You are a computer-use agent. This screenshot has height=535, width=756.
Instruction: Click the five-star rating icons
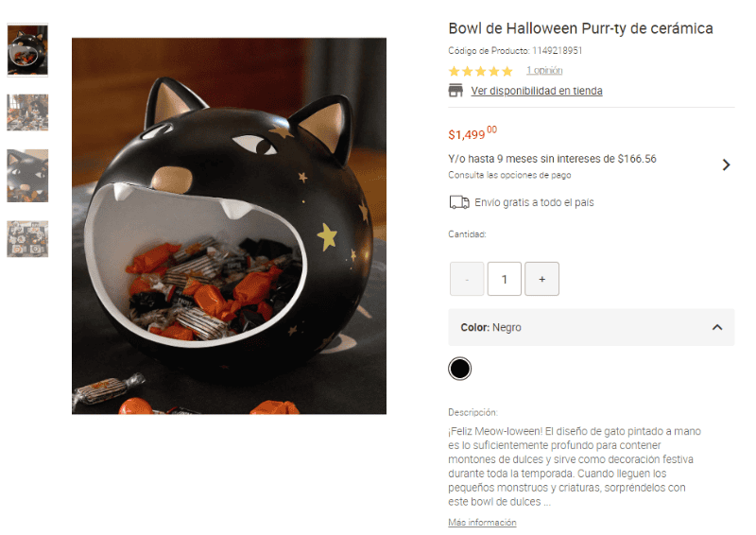click(480, 71)
